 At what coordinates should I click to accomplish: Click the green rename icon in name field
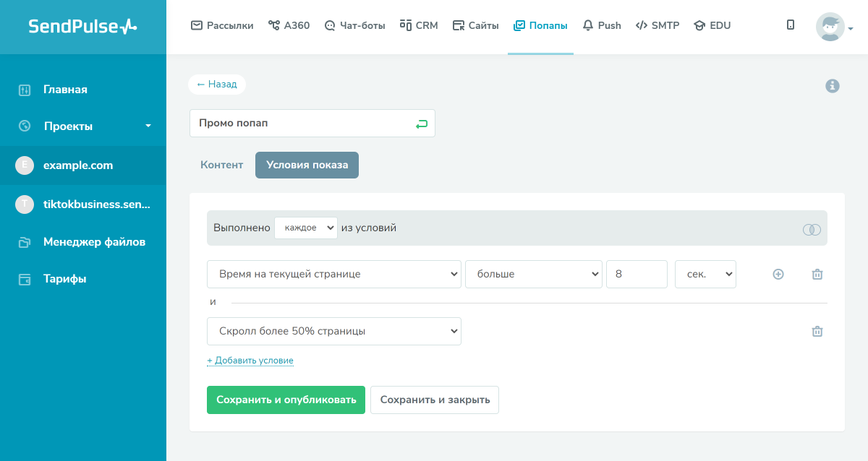[x=422, y=124]
